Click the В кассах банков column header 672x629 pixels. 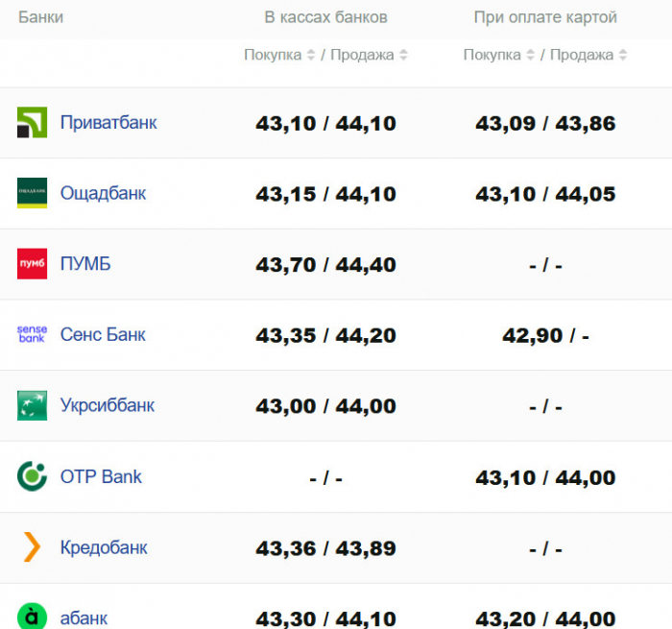point(325,17)
